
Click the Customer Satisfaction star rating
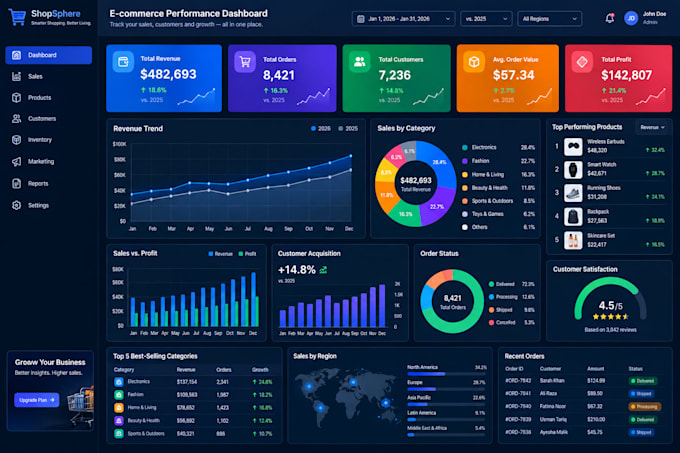pyautogui.click(x=610, y=317)
